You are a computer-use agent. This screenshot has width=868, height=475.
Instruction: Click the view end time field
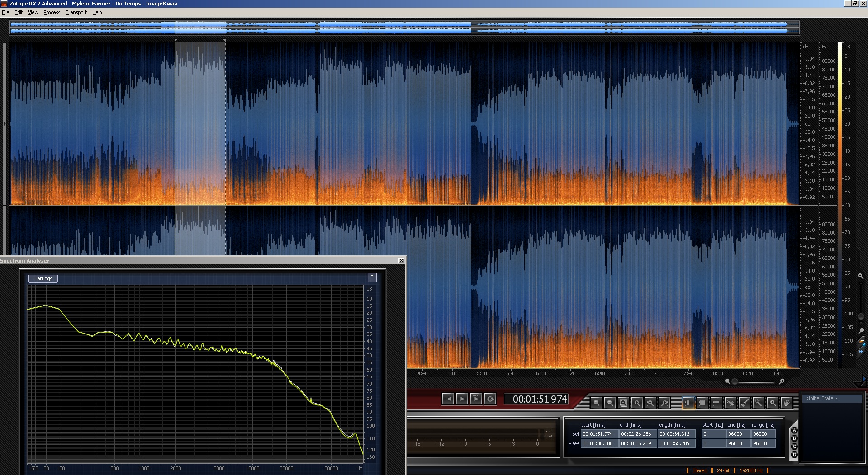point(637,443)
